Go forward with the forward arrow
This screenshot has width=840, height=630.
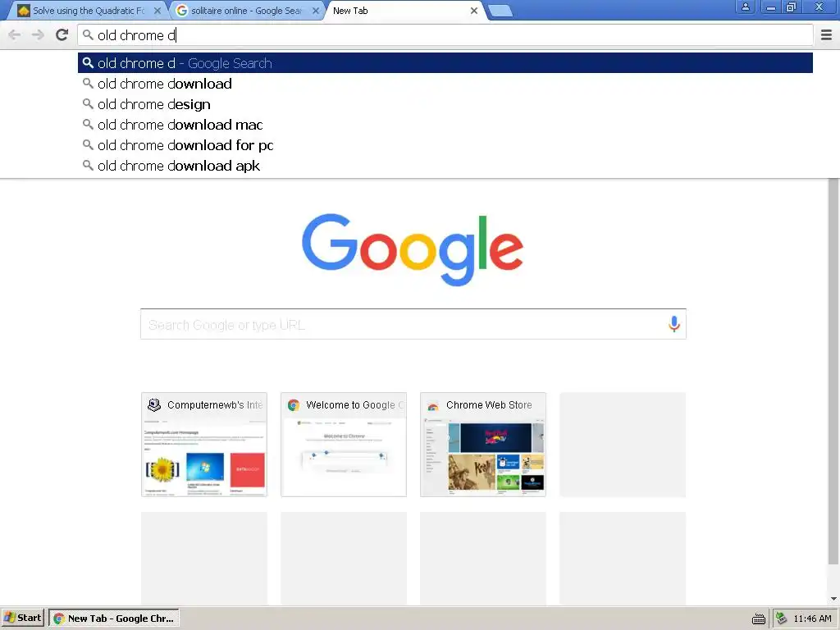[38, 35]
